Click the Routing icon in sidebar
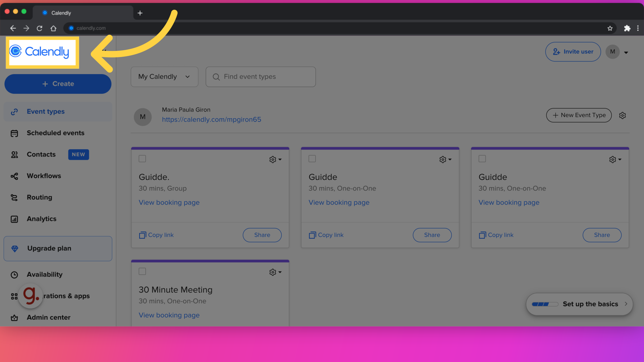Screen dimensions: 644x362 pyautogui.click(x=14, y=197)
